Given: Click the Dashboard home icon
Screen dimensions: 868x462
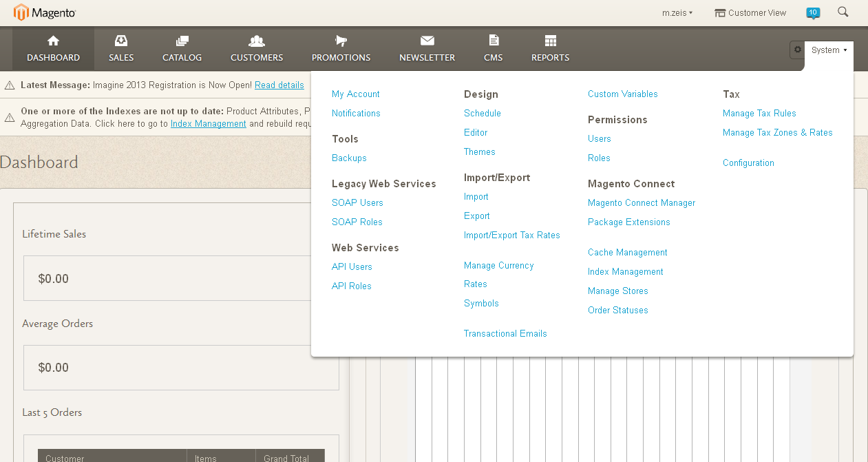Looking at the screenshot, I should [x=53, y=41].
